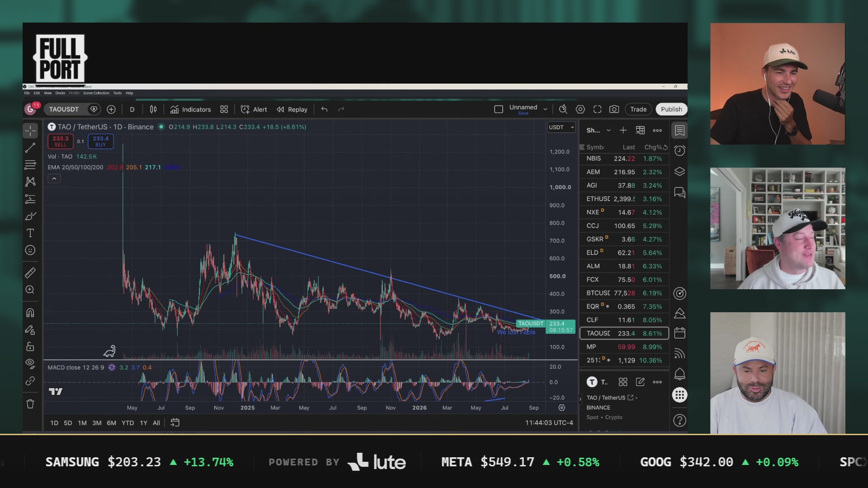Select the ruler measure tool
868x488 pixels.
tap(30, 273)
